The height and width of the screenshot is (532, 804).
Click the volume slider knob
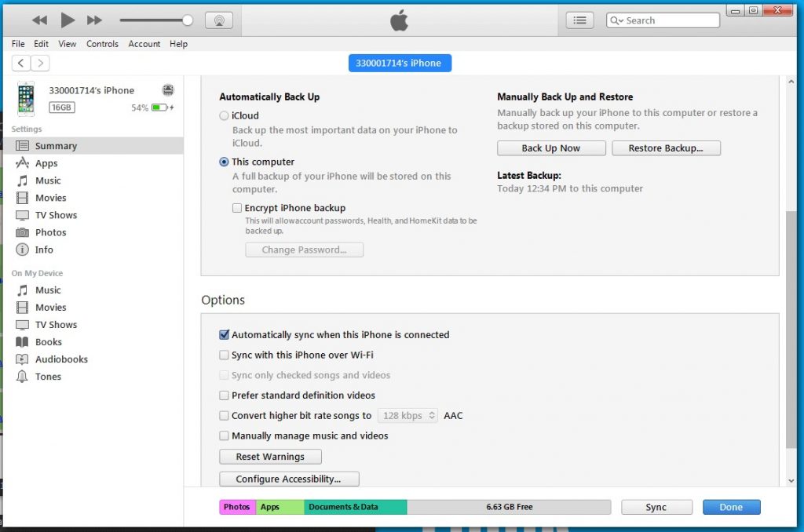(x=188, y=20)
